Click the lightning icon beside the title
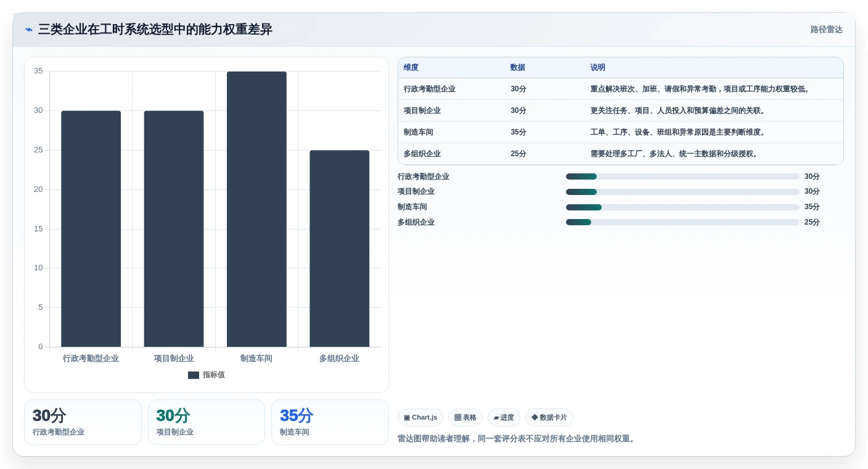 [29, 30]
